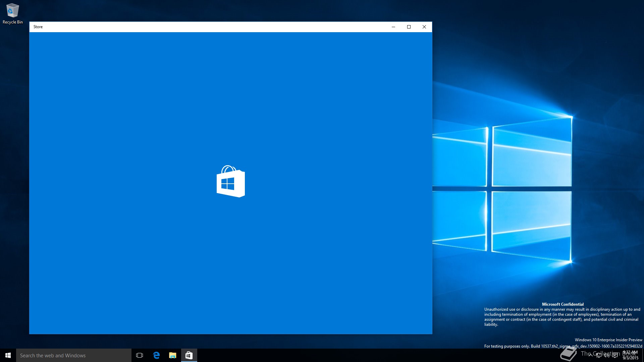The height and width of the screenshot is (362, 644).
Task: Select the Store icon on the taskbar
Action: 189,355
